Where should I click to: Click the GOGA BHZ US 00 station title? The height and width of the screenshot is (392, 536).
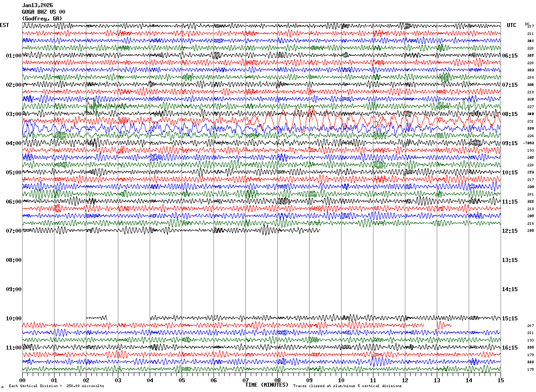point(44,12)
